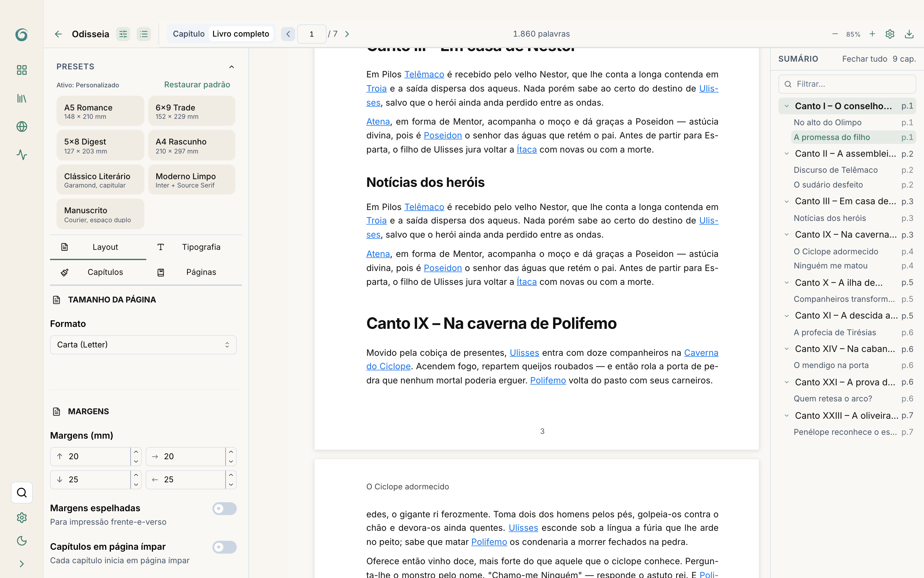Click Fechar tudo in summary panel
924x578 pixels.
point(864,59)
